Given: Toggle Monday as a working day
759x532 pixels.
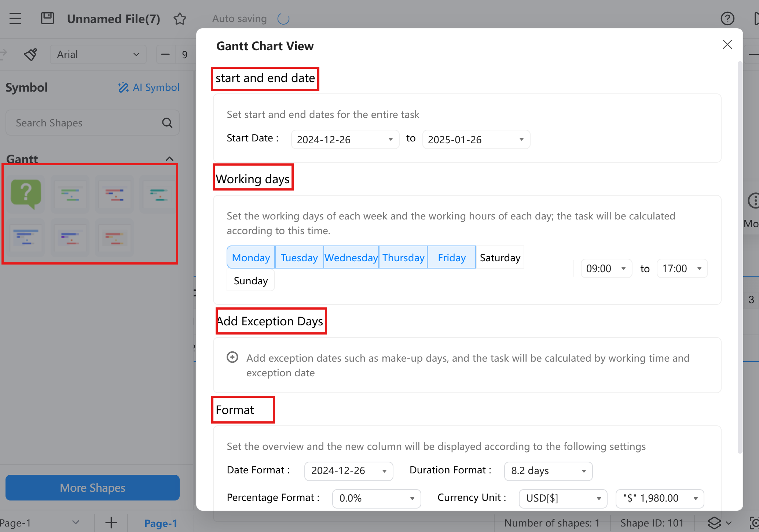Looking at the screenshot, I should tap(251, 258).
